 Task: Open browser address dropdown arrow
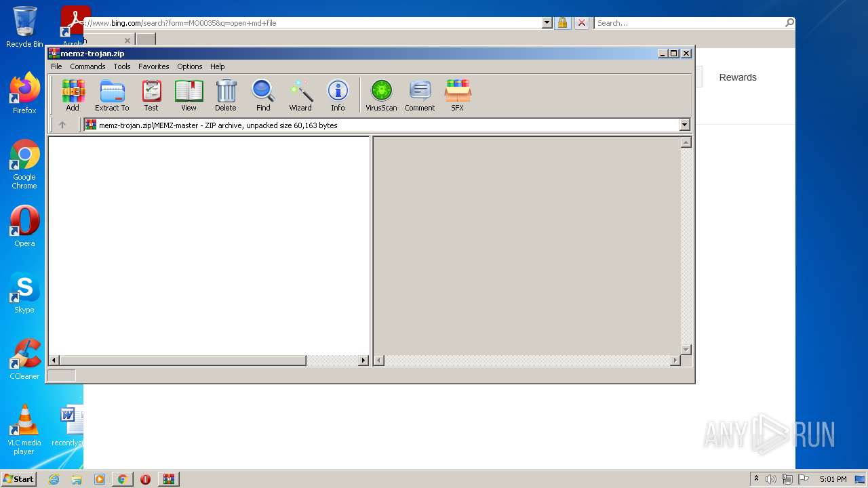[x=547, y=23]
